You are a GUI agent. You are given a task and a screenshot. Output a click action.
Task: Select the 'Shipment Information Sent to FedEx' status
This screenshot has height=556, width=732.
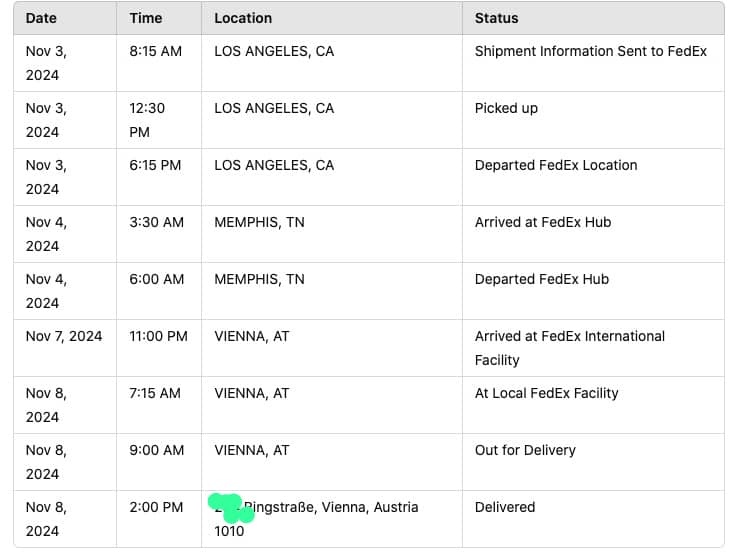pyautogui.click(x=590, y=51)
